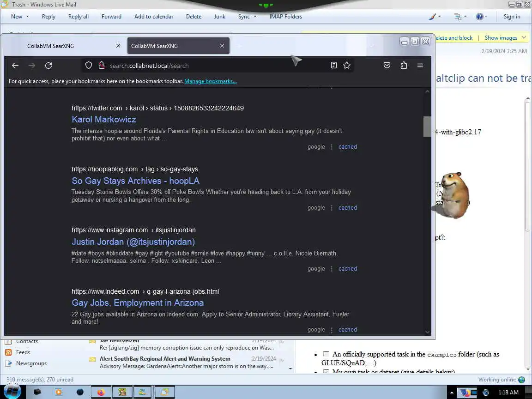Image resolution: width=532 pixels, height=399 pixels.
Task: Click the browser scrollbar up arrow
Action: coord(427,91)
